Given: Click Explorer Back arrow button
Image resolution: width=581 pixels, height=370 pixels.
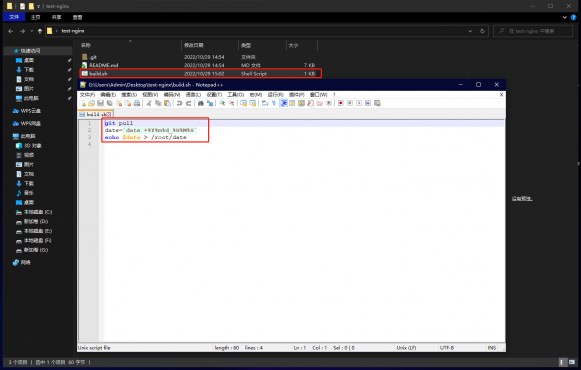Looking at the screenshot, I should [11, 31].
